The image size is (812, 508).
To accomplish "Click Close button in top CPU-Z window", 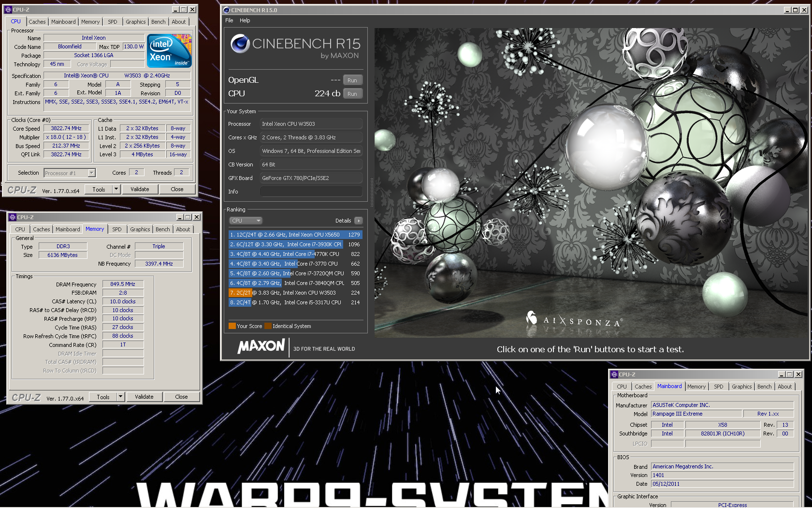I will [177, 189].
